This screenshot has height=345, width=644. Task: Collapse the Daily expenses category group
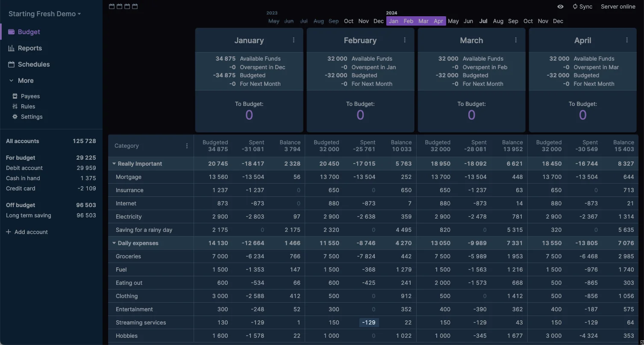pos(114,243)
